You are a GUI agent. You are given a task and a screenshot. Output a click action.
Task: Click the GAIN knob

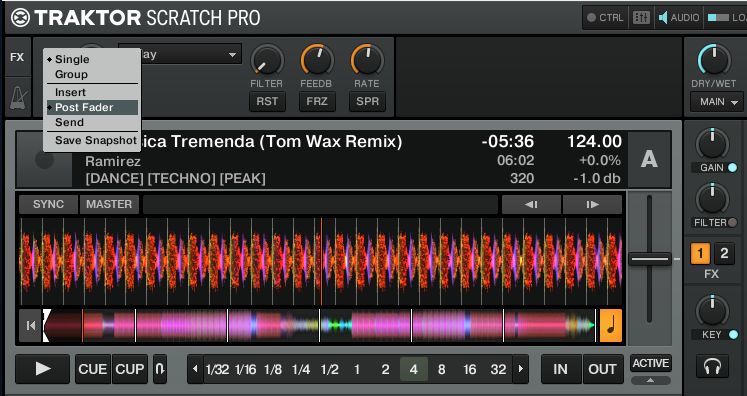click(x=712, y=144)
